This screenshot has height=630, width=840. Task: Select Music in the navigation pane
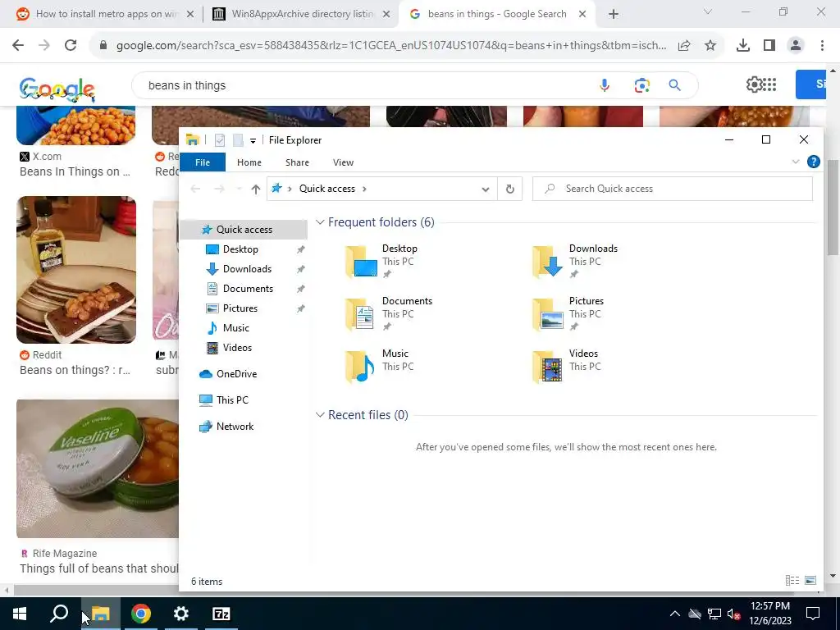(x=235, y=328)
